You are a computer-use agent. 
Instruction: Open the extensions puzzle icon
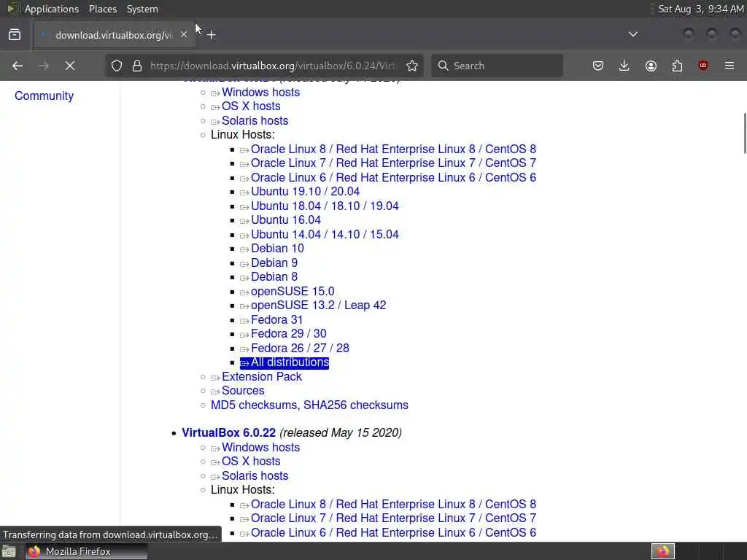coord(677,66)
